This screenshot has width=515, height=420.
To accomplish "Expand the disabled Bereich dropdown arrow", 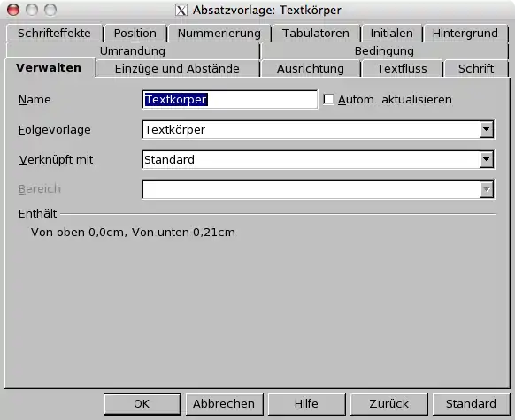I will pyautogui.click(x=486, y=189).
